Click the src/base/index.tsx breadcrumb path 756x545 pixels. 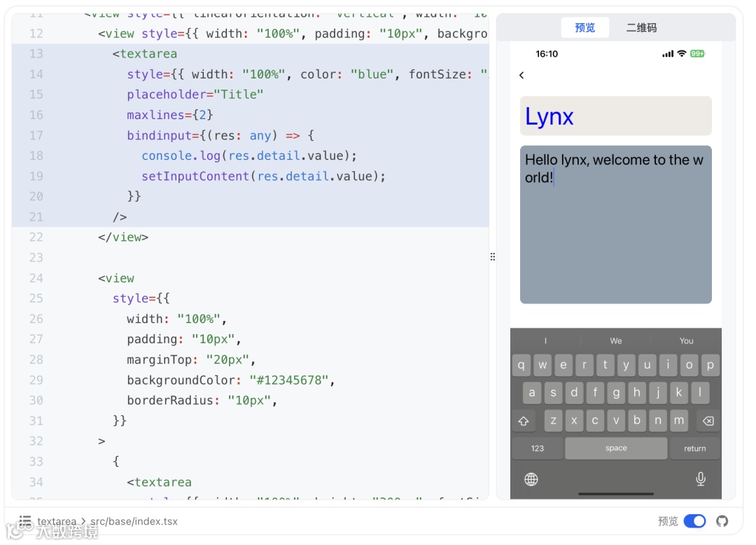[134, 521]
